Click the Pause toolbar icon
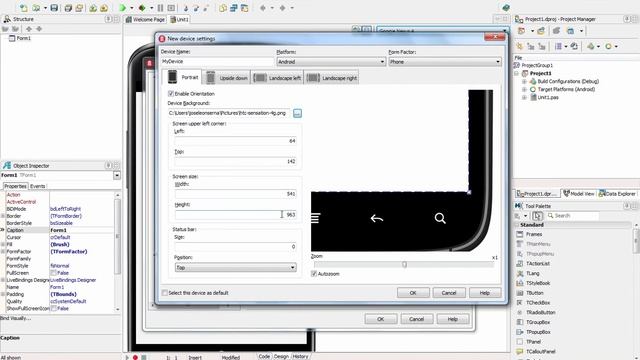The width and height of the screenshot is (640, 360). pyautogui.click(x=160, y=8)
